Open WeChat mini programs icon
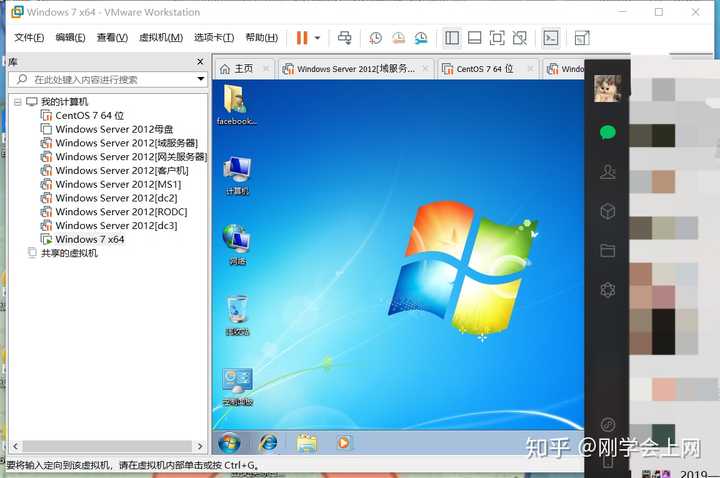This screenshot has width=720, height=478. click(608, 425)
